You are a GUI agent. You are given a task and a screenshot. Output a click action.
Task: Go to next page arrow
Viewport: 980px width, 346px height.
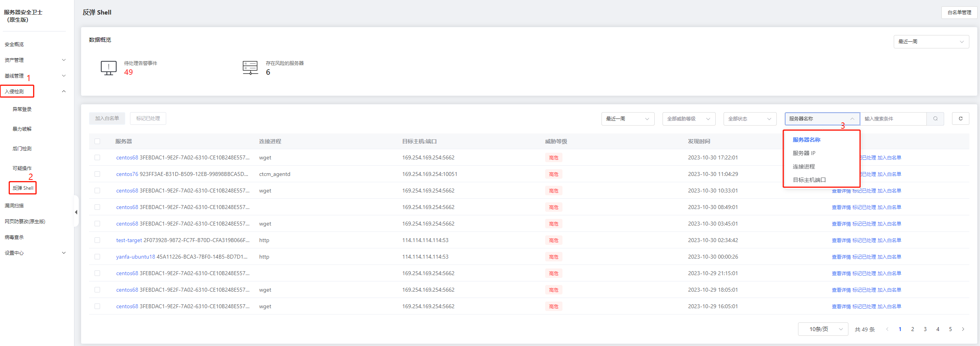pyautogui.click(x=963, y=329)
